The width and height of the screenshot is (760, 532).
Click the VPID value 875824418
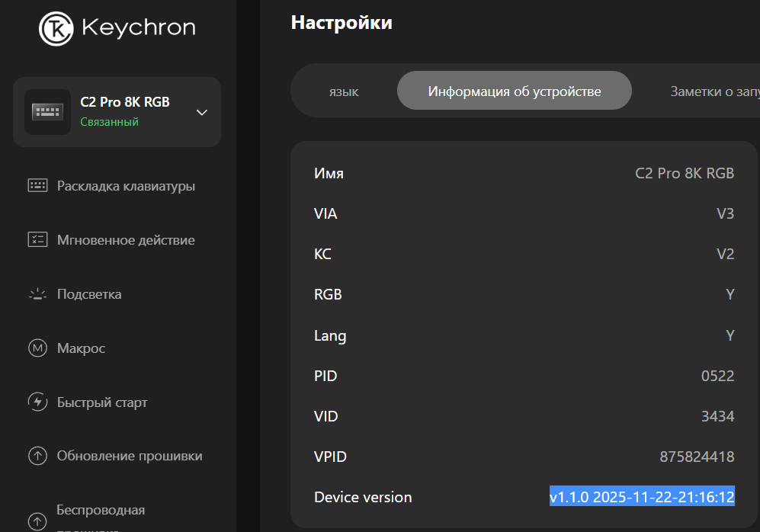click(697, 457)
